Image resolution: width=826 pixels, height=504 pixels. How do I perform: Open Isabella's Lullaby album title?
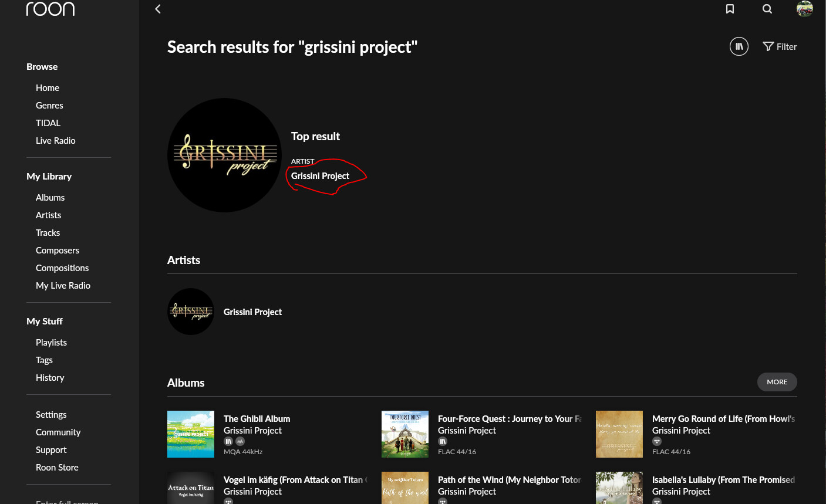click(724, 480)
